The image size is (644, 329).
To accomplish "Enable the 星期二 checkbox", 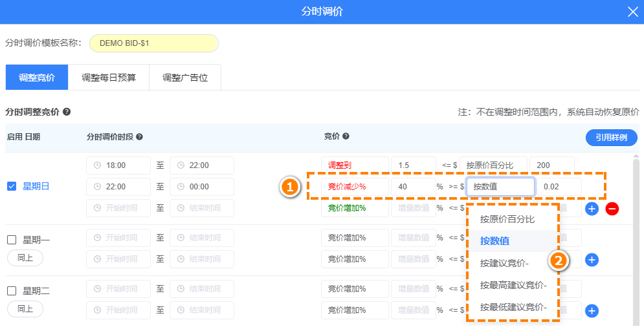I will tap(12, 291).
